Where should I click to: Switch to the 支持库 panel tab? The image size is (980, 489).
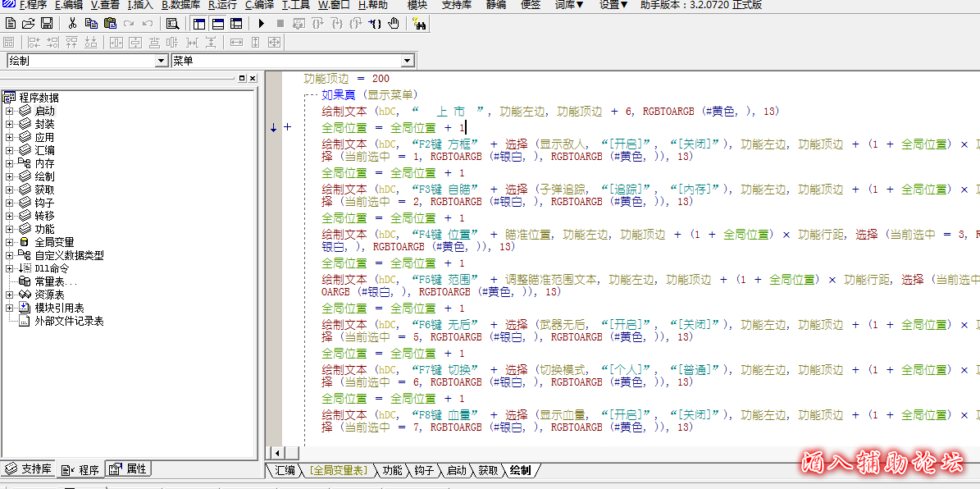30,469
